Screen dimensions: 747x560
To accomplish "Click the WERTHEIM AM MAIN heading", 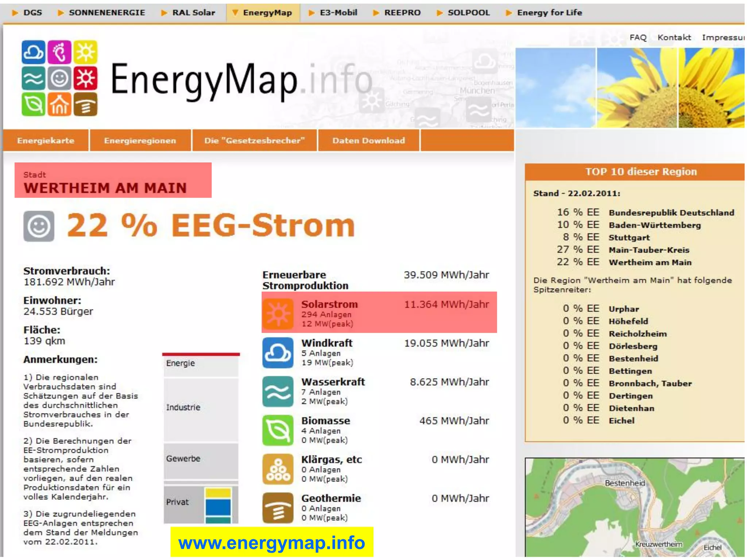I will point(105,188).
